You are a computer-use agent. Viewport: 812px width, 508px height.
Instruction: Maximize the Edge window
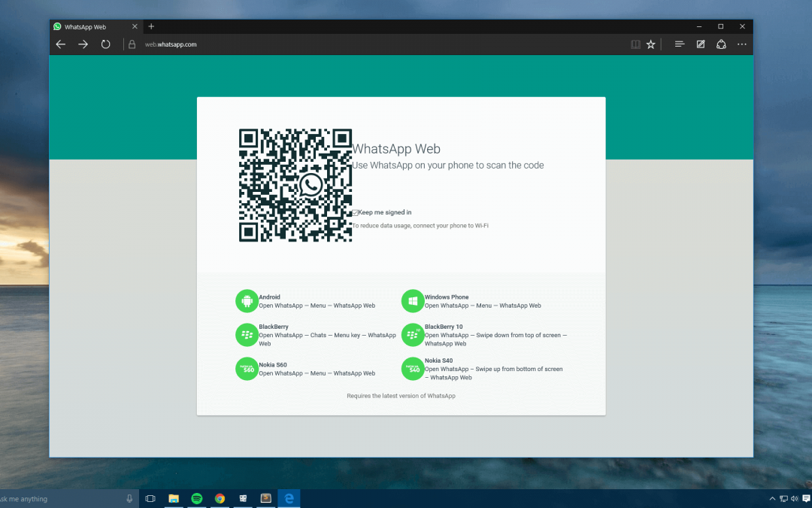[x=720, y=26]
